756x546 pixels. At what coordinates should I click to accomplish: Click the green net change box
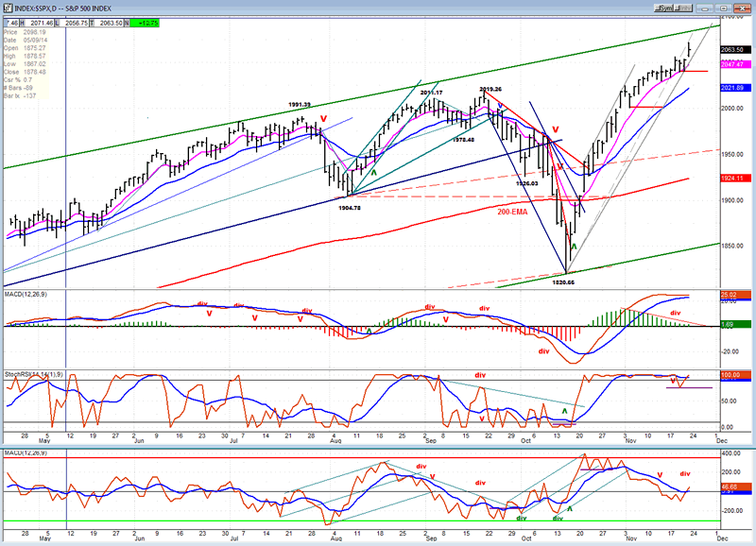coord(145,23)
